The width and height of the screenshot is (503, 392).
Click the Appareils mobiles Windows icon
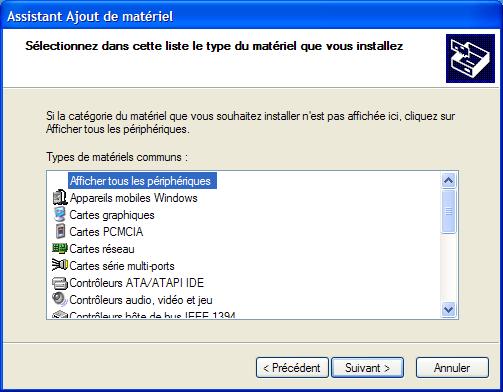[x=60, y=197]
